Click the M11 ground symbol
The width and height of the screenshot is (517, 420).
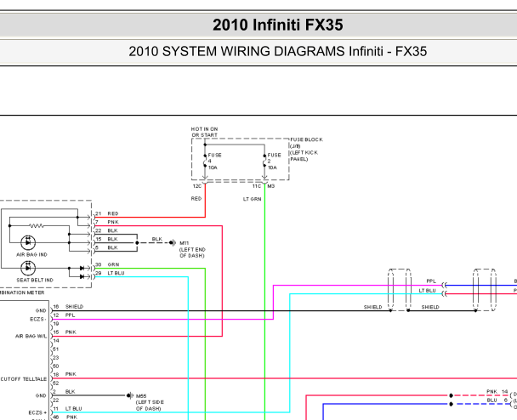(x=173, y=243)
